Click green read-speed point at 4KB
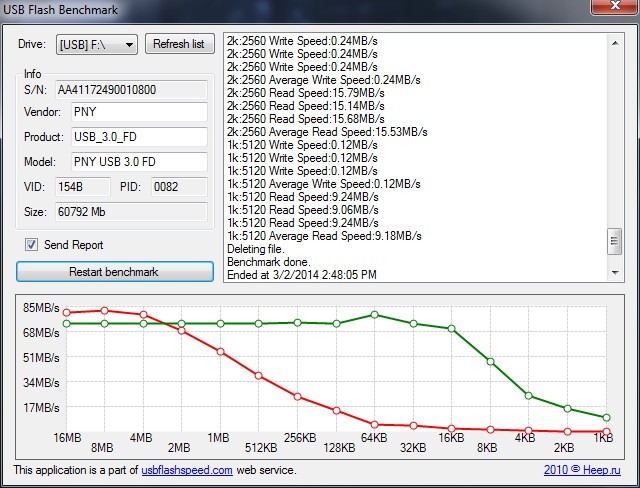The height and width of the screenshot is (488, 640). tap(529, 396)
